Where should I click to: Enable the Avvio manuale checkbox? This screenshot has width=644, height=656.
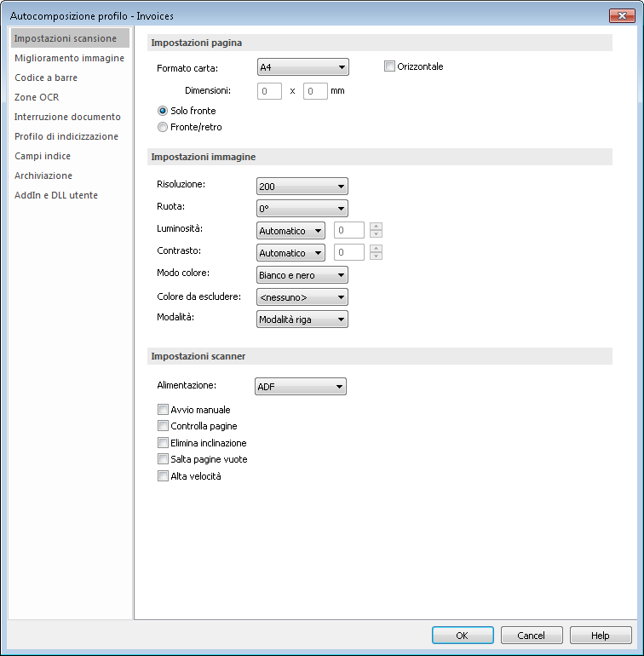[x=163, y=409]
